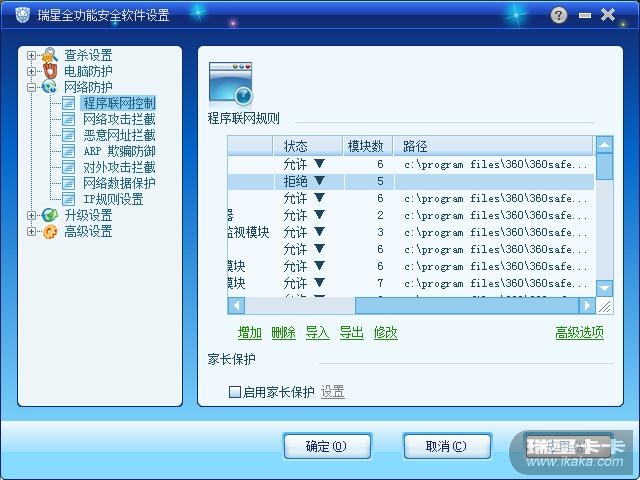This screenshot has width=640, height=480.
Task: Click the horizontal scrollbar left arrow
Action: tap(236, 305)
